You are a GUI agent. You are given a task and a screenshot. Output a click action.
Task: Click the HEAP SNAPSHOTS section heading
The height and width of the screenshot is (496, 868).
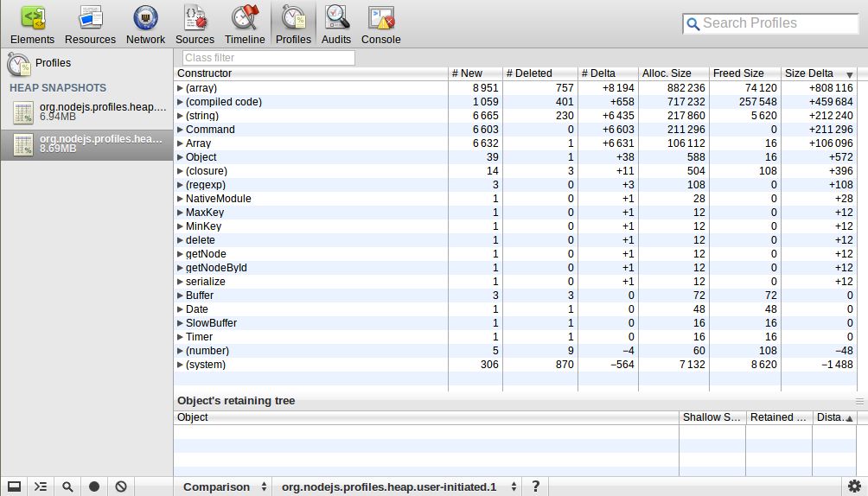58,88
